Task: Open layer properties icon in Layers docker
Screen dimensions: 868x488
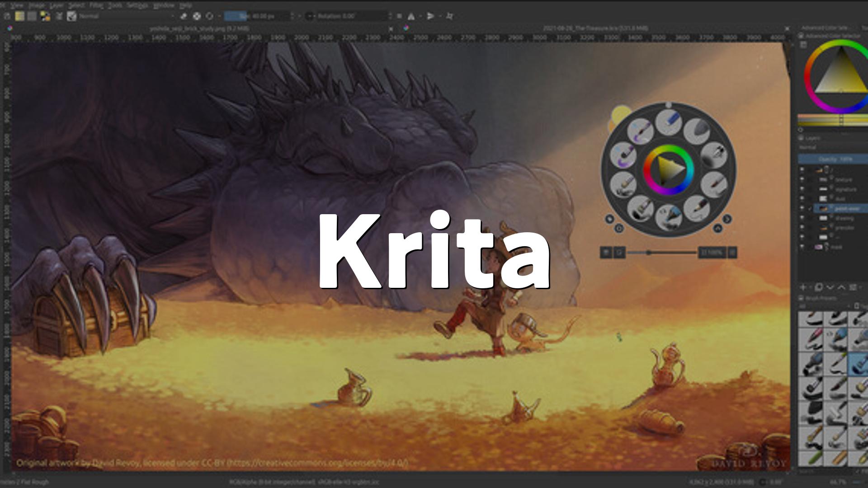Action: pyautogui.click(x=854, y=287)
